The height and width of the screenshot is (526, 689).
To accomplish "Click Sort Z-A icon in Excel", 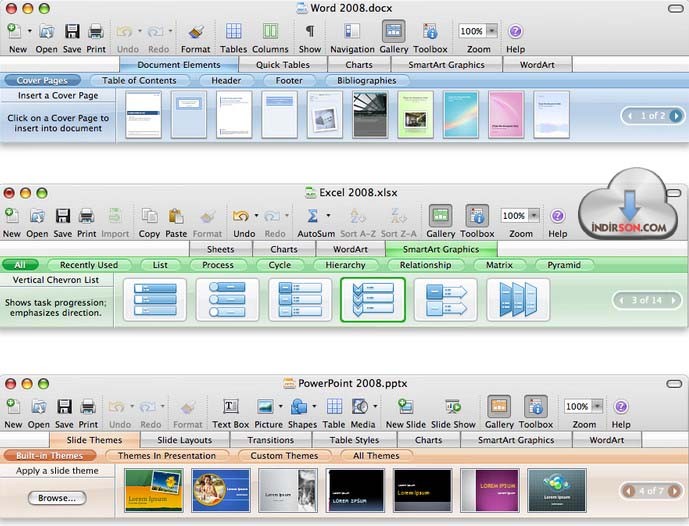I will pyautogui.click(x=399, y=216).
